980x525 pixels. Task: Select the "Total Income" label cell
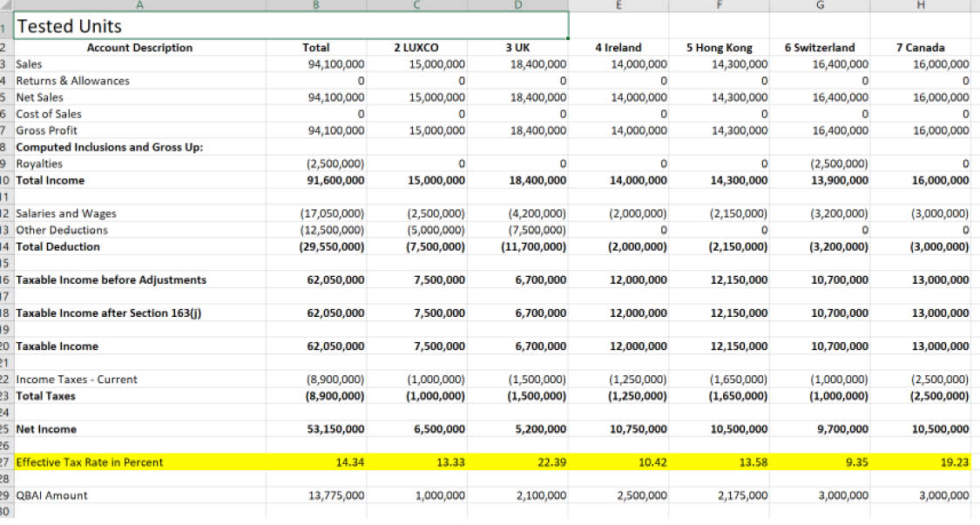click(x=139, y=180)
